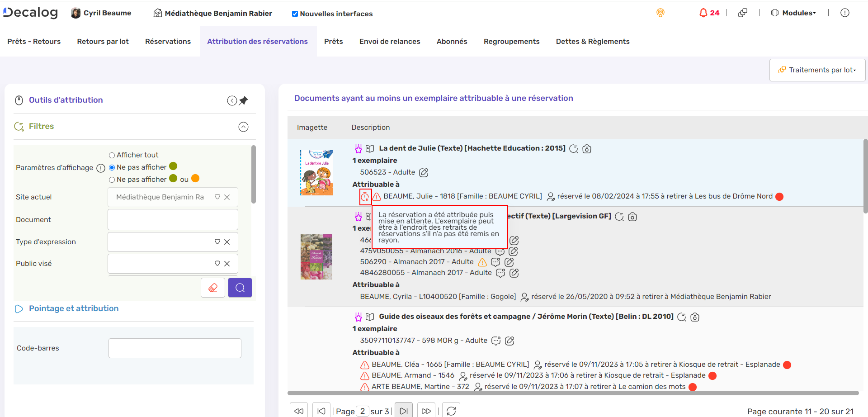868x417 pixels.
Task: Uncheck the Nouvelles interfaces checkbox
Action: pos(295,14)
